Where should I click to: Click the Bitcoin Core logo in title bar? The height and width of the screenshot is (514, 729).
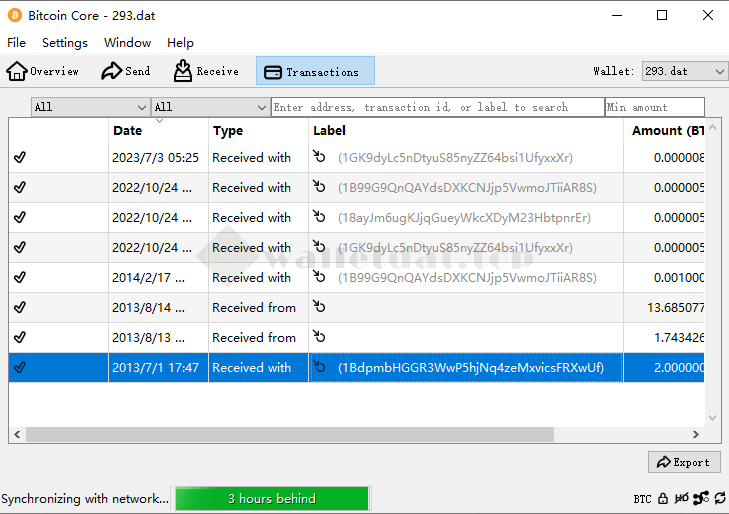click(15, 15)
